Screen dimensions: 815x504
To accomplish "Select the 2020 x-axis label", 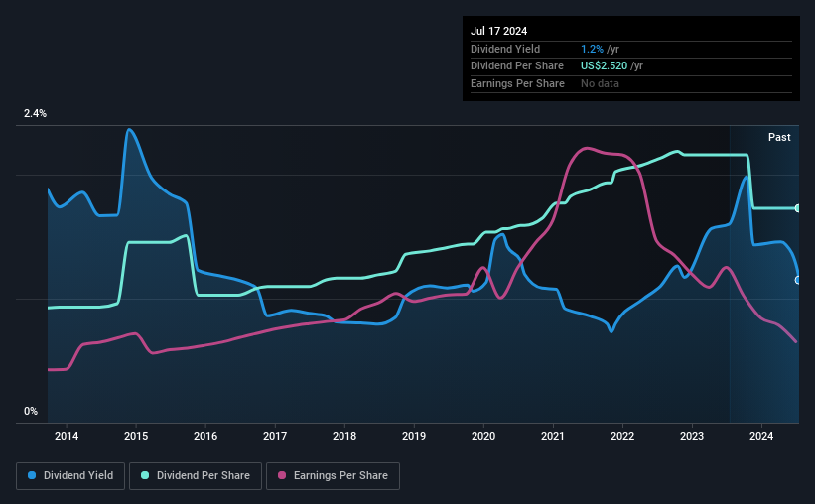I will (483, 436).
